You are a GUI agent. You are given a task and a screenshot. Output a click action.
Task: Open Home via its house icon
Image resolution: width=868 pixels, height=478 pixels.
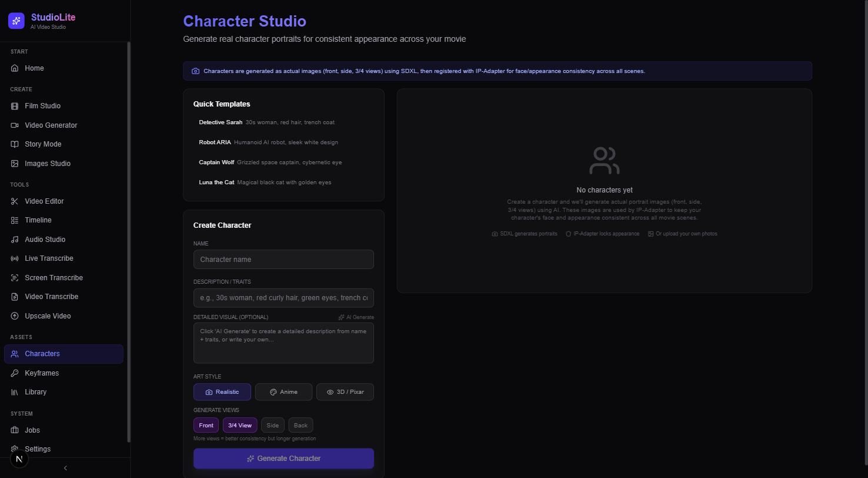(15, 68)
